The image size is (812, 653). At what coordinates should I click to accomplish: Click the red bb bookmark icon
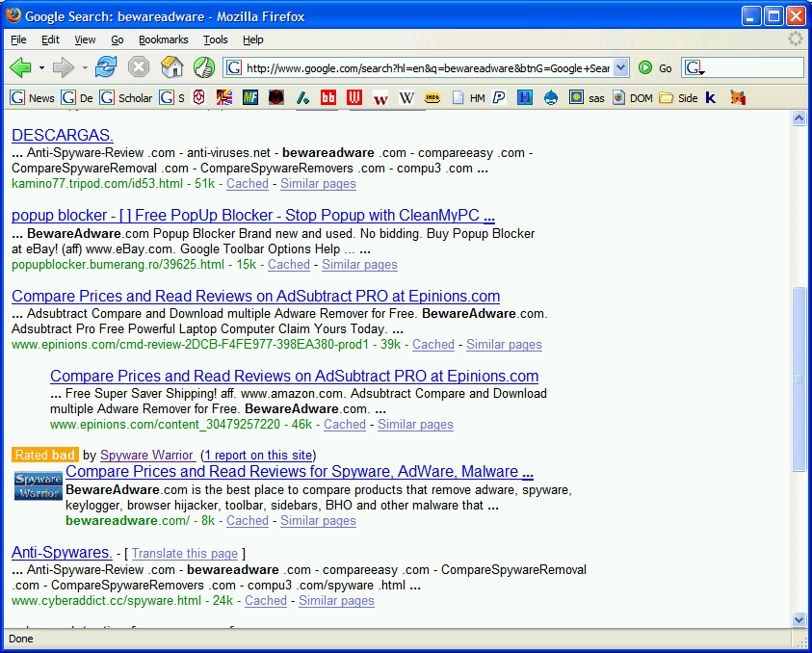pyautogui.click(x=328, y=97)
